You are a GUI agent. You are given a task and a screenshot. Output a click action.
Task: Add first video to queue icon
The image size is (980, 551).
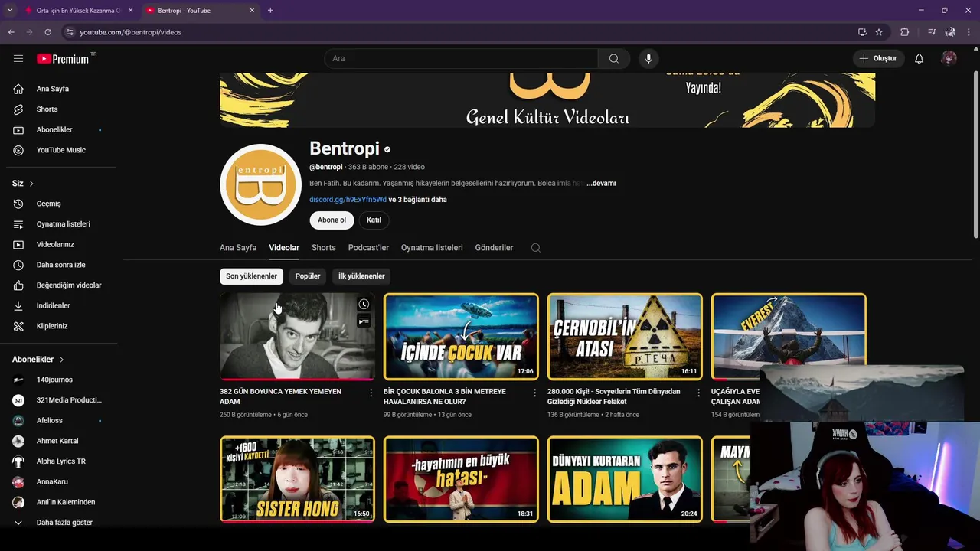[x=364, y=321]
